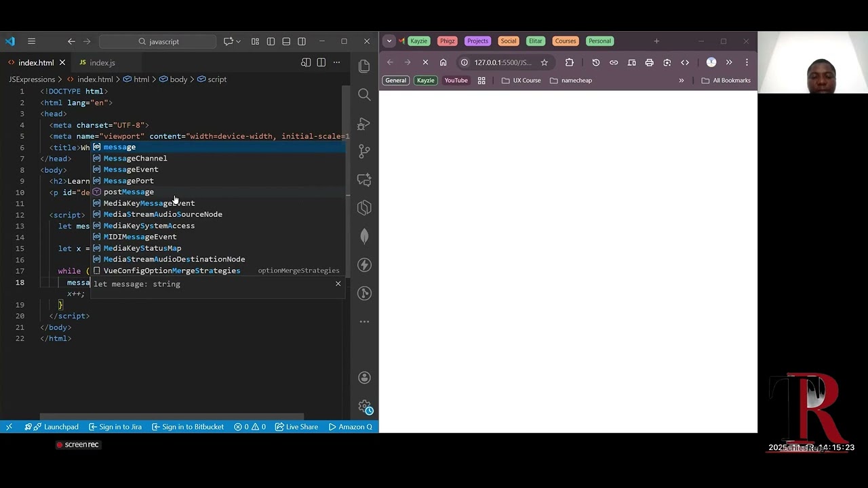Open Copilot chat from title bar
Image resolution: width=868 pixels, height=488 pixels.
(x=228, y=41)
